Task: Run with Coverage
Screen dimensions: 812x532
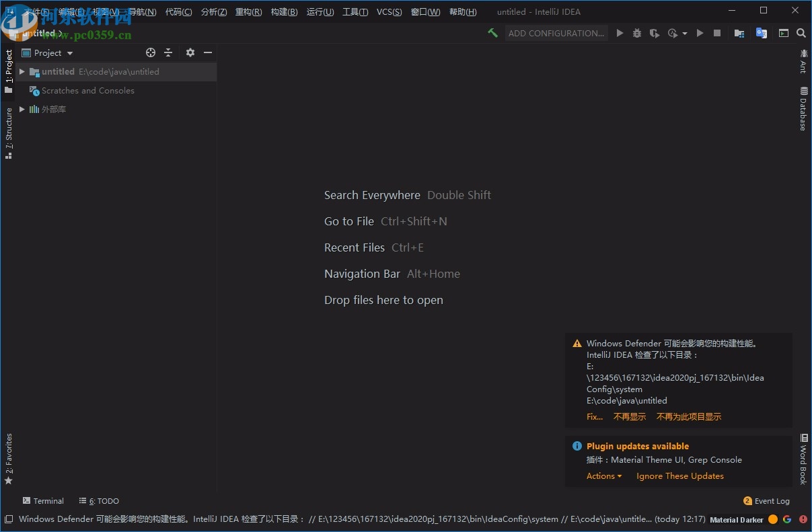Action: pyautogui.click(x=654, y=33)
